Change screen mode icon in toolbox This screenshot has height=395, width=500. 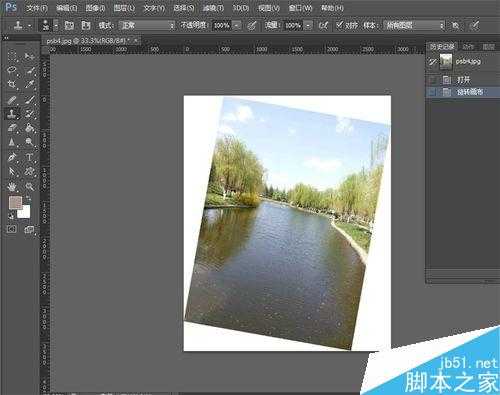pyautogui.click(x=29, y=229)
